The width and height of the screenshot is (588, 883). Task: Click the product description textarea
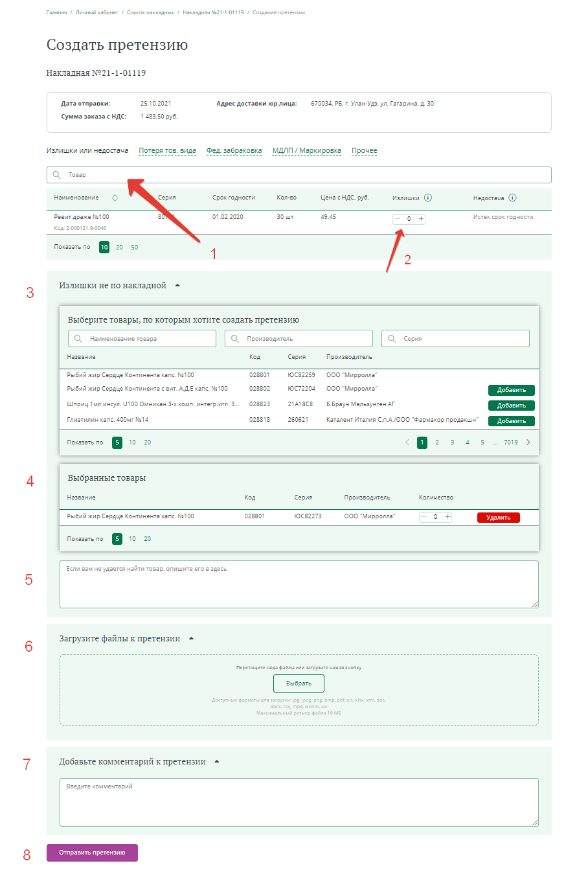pos(299,584)
